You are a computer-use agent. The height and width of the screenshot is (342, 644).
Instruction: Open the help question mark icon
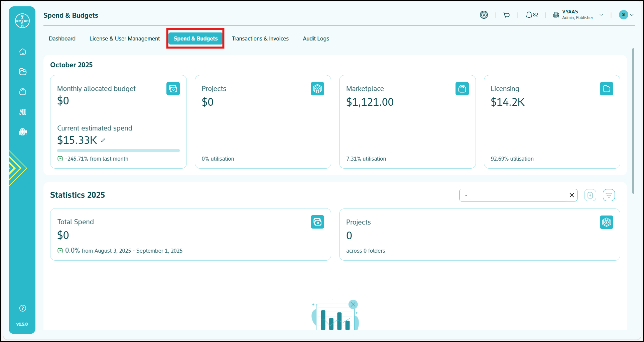[x=23, y=308]
